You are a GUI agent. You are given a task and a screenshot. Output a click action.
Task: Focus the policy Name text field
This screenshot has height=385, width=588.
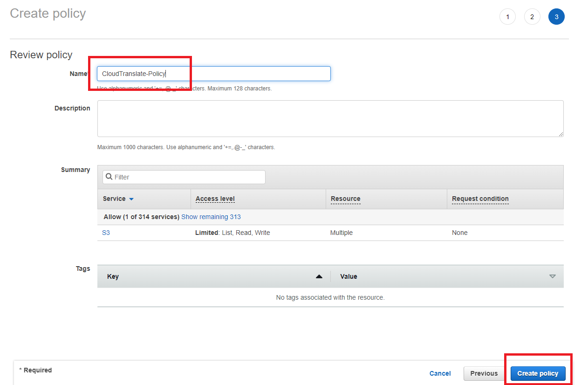213,74
